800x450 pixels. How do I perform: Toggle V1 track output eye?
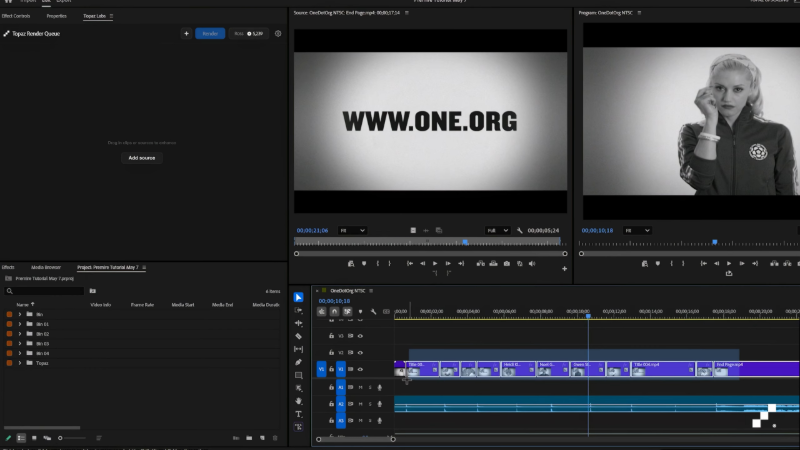[360, 369]
